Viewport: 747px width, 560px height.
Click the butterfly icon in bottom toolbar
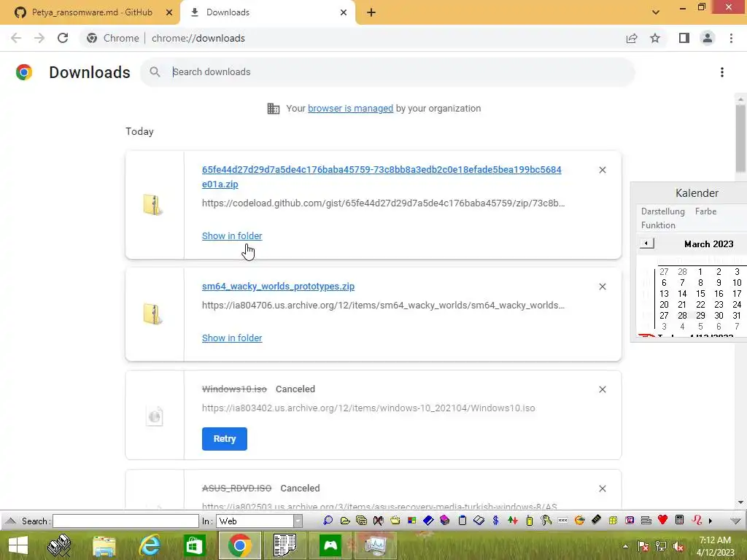pyautogui.click(x=379, y=521)
